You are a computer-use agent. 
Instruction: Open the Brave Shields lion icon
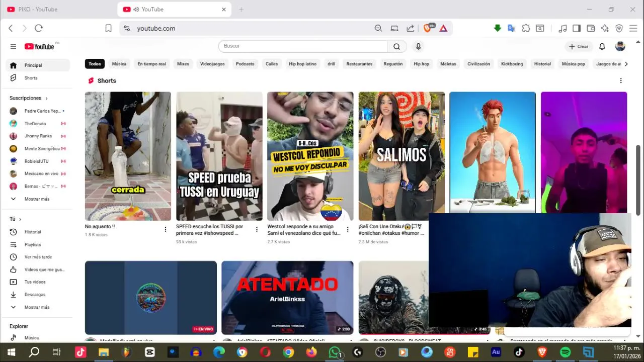click(428, 28)
